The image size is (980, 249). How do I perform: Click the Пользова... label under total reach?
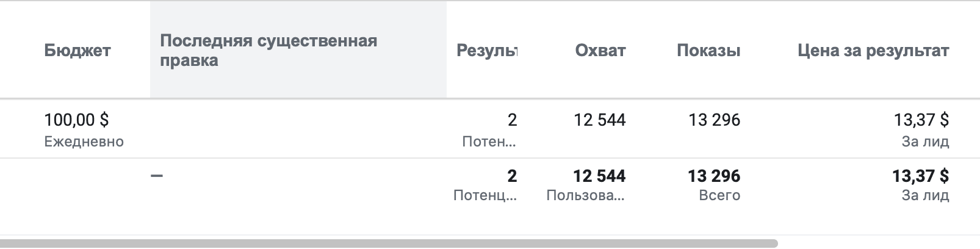click(586, 195)
